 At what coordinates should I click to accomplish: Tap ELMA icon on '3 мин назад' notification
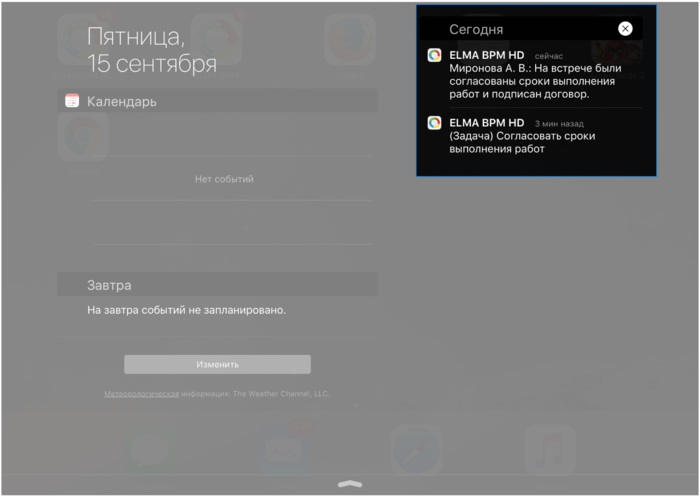coord(434,123)
